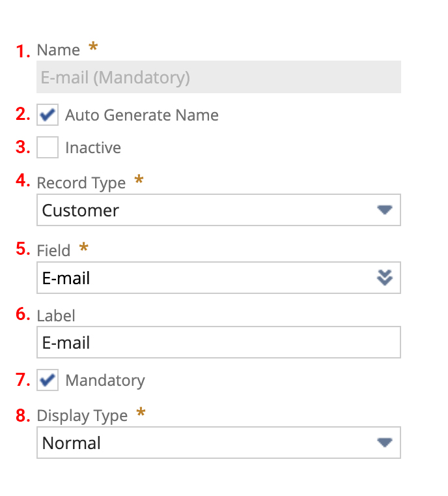Screen dimensions: 448x496
Task: Click the Mandatory label text
Action: click(105, 381)
